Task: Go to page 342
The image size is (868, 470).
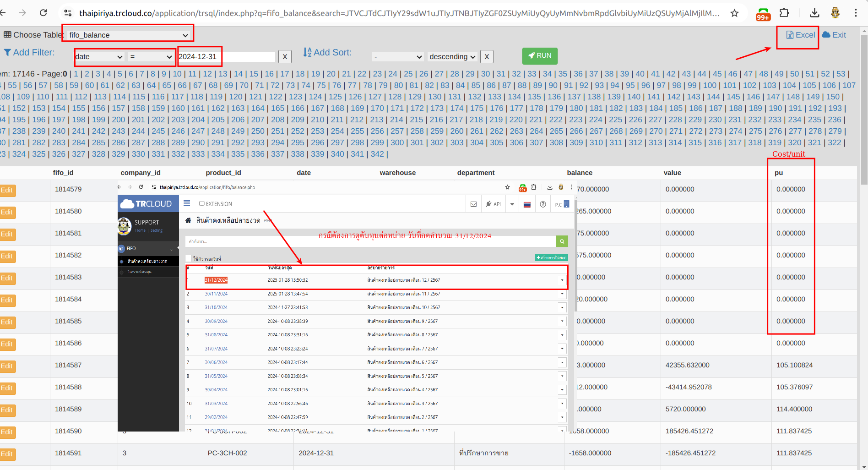Action: [x=377, y=154]
